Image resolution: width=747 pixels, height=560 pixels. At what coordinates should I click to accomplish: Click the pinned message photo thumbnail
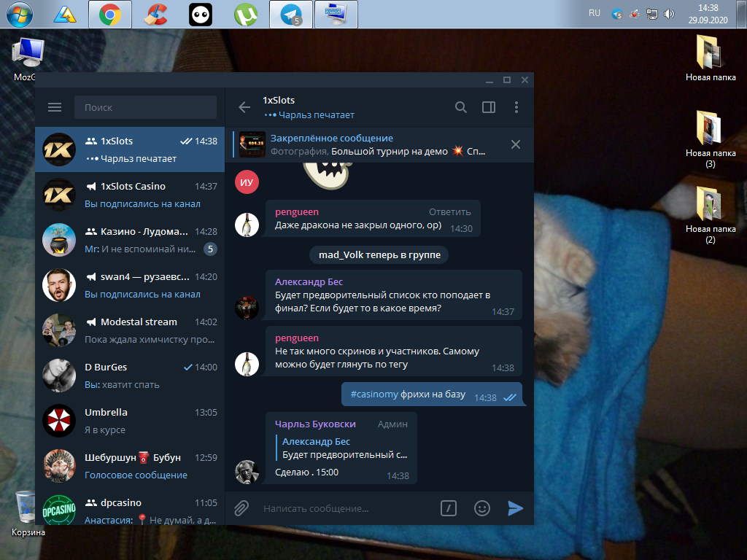coord(252,144)
